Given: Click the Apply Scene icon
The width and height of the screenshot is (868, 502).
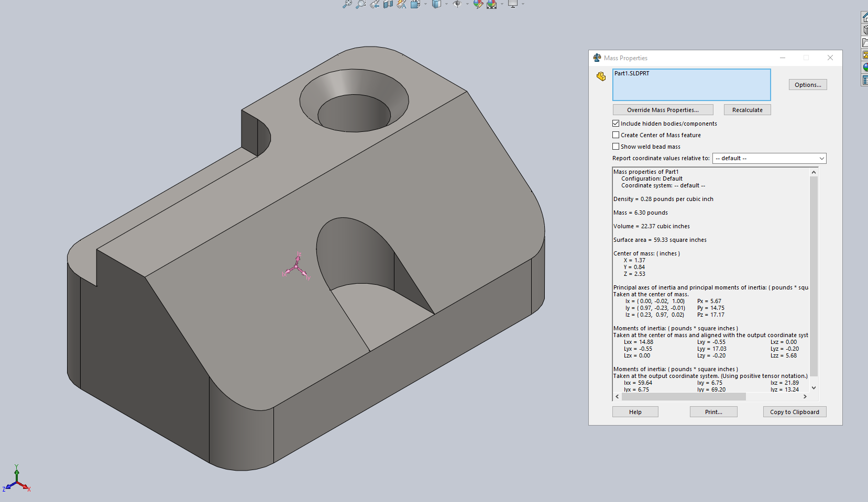Looking at the screenshot, I should [491, 4].
